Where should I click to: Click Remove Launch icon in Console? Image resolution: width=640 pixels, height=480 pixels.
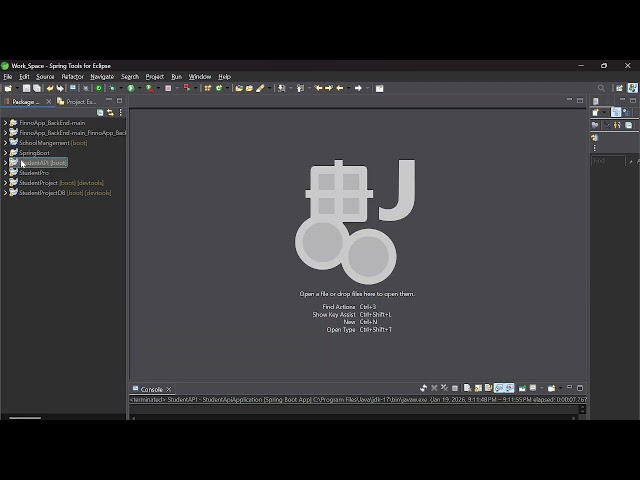[434, 388]
